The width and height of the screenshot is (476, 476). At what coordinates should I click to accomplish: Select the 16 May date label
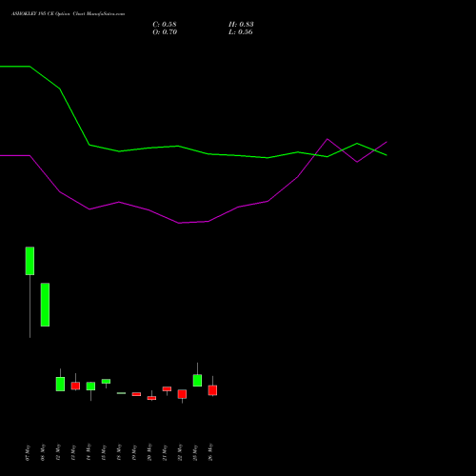(119, 452)
